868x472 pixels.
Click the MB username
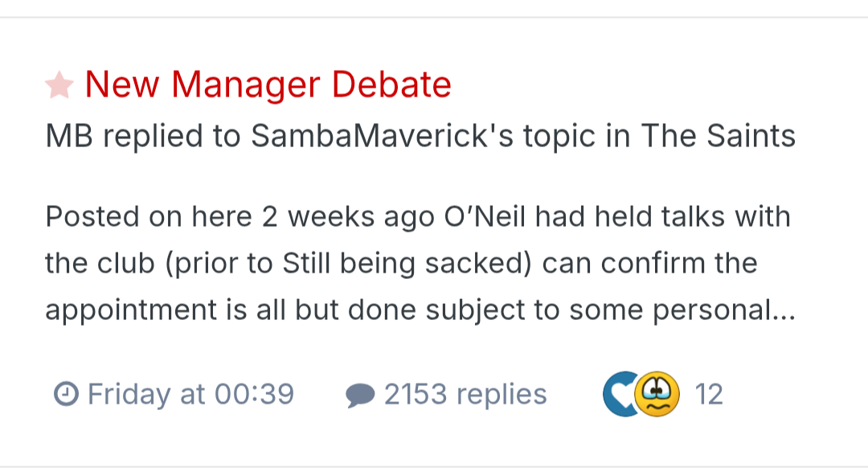[x=69, y=137]
